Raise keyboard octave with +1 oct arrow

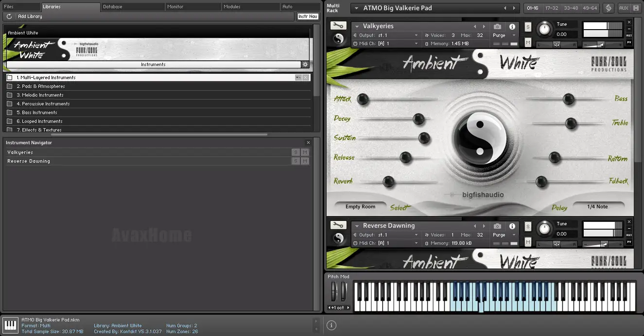click(x=348, y=308)
